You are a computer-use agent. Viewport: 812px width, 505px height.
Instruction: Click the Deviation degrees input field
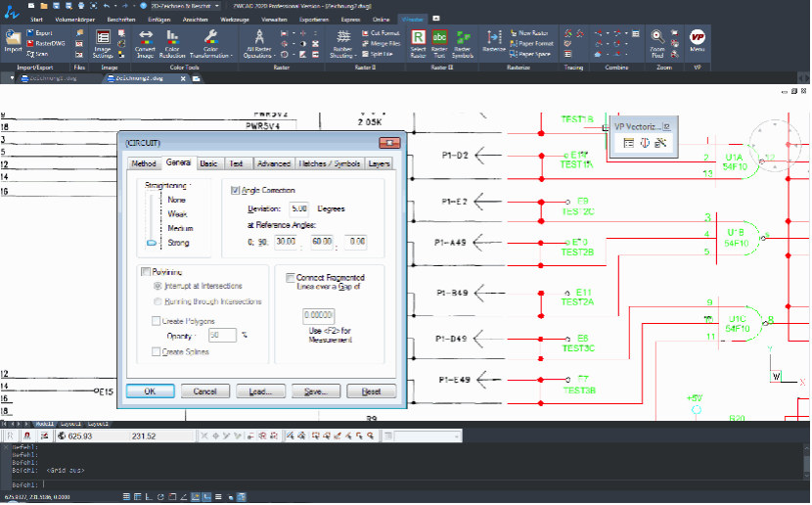coord(298,208)
